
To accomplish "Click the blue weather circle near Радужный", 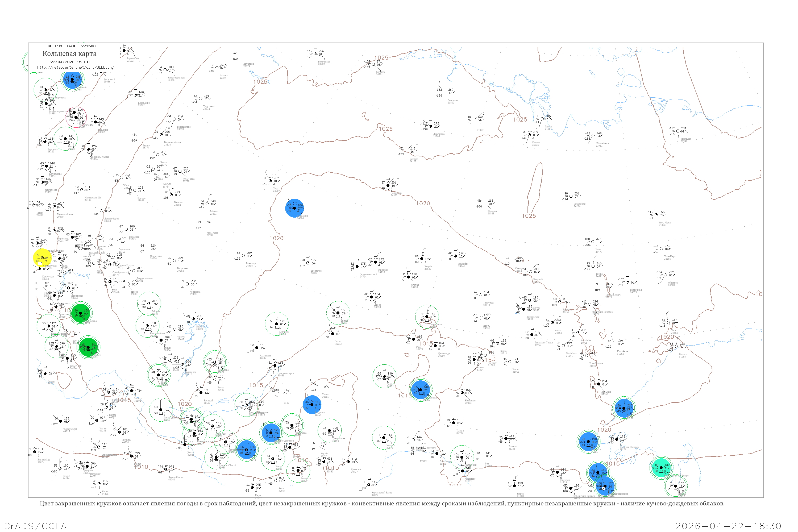I will [72, 79].
